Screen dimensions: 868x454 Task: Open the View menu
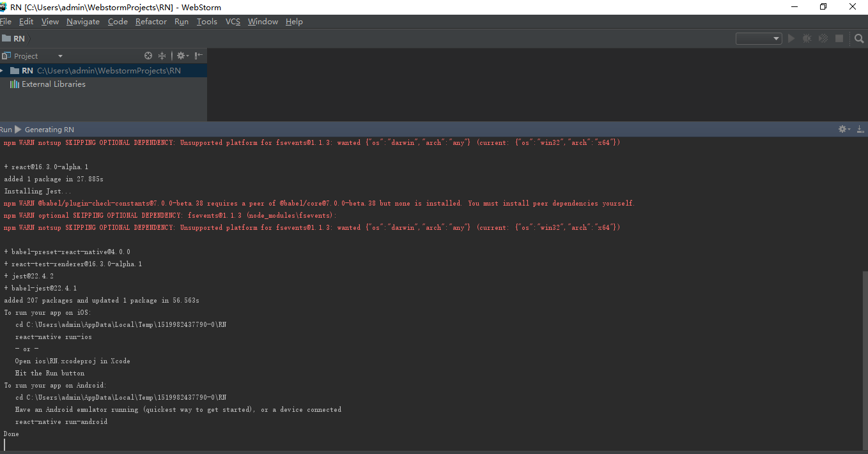50,22
